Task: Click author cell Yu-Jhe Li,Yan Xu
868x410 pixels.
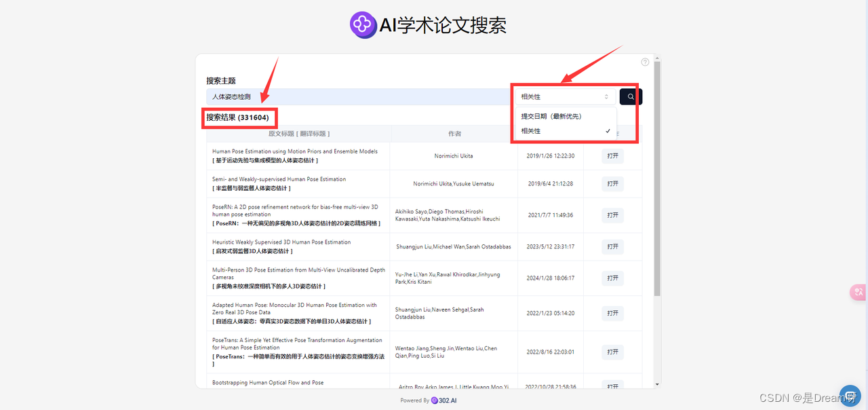Action: click(x=448, y=278)
